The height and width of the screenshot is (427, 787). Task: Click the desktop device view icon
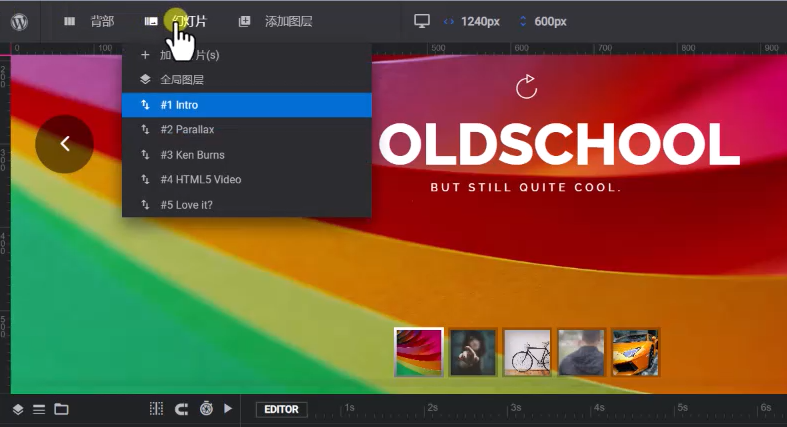[x=422, y=21]
